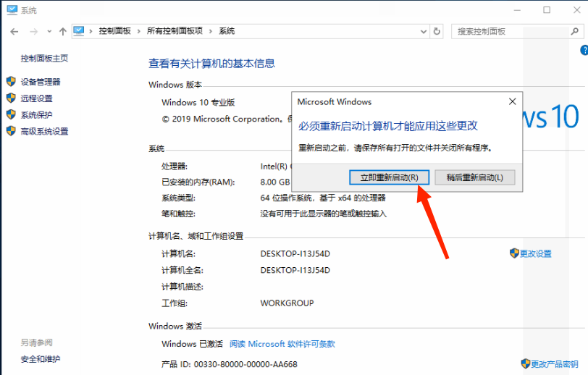The width and height of the screenshot is (588, 375).
Task: Open the recent locations dropdown arrow
Action: click(x=49, y=32)
